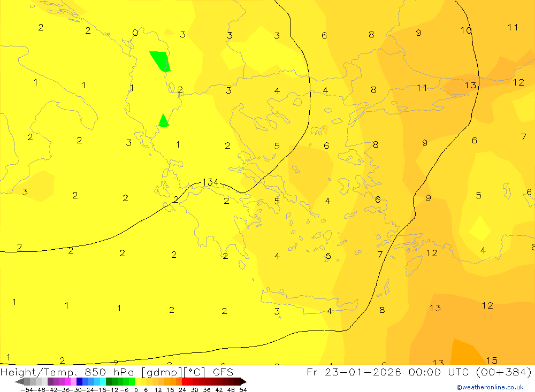Select the dark blue legend swatch near -30
This screenshot has height=392, width=535.
80,381
